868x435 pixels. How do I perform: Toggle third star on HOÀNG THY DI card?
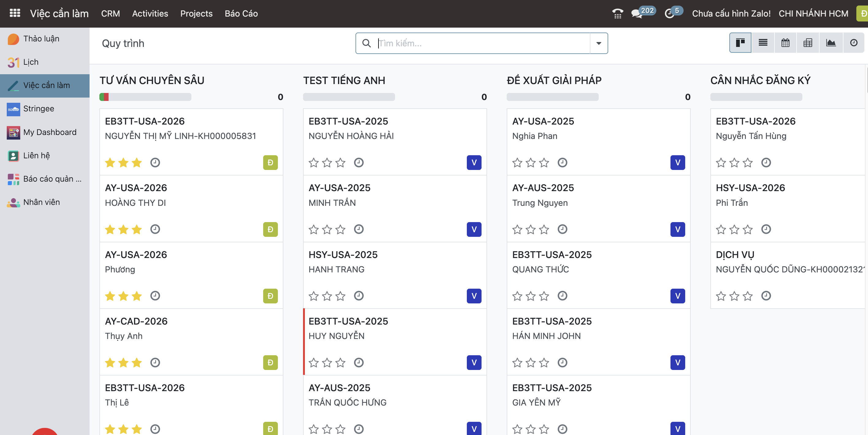pyautogui.click(x=136, y=229)
